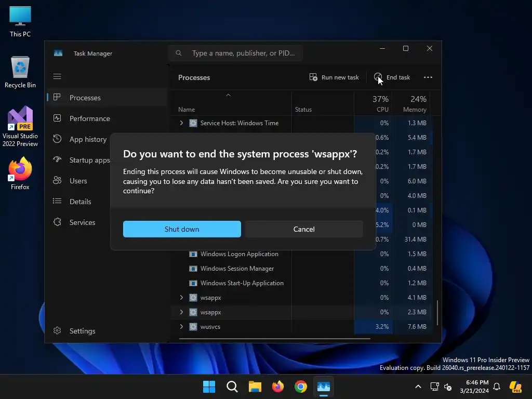Select the wusvcs process name
The width and height of the screenshot is (532, 399).
(210, 327)
